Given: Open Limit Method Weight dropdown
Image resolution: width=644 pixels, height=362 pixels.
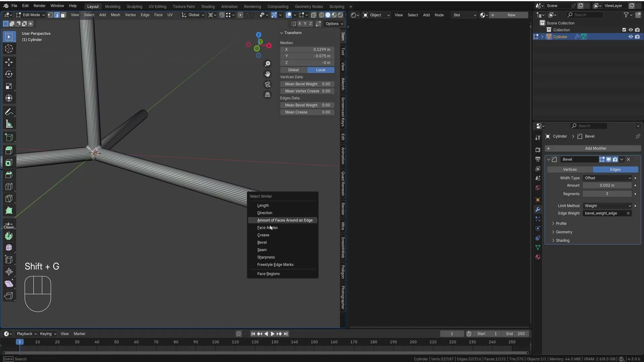Looking at the screenshot, I should click(607, 206).
